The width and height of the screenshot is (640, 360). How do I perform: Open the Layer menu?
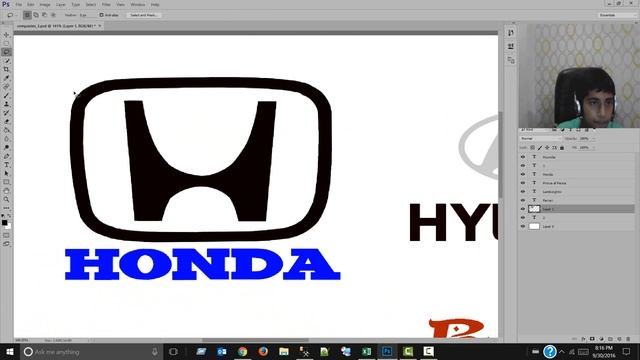pos(61,4)
